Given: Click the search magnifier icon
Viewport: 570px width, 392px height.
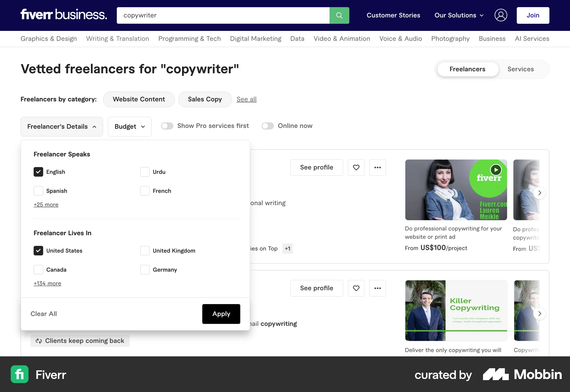Looking at the screenshot, I should tap(339, 15).
